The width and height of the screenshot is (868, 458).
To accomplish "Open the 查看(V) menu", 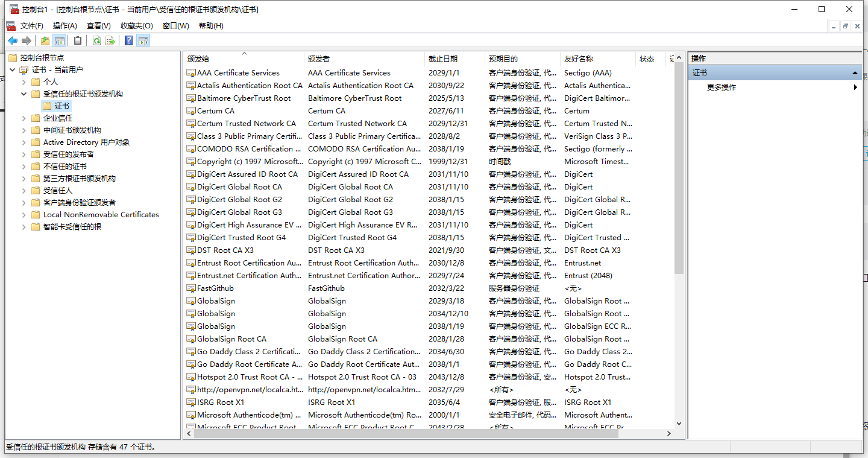I will tap(99, 25).
